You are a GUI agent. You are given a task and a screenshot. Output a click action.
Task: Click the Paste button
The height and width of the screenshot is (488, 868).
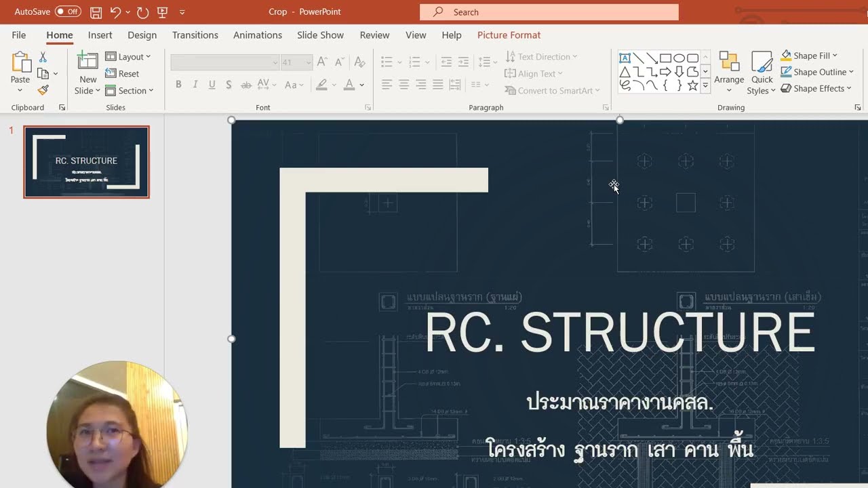pyautogui.click(x=20, y=73)
